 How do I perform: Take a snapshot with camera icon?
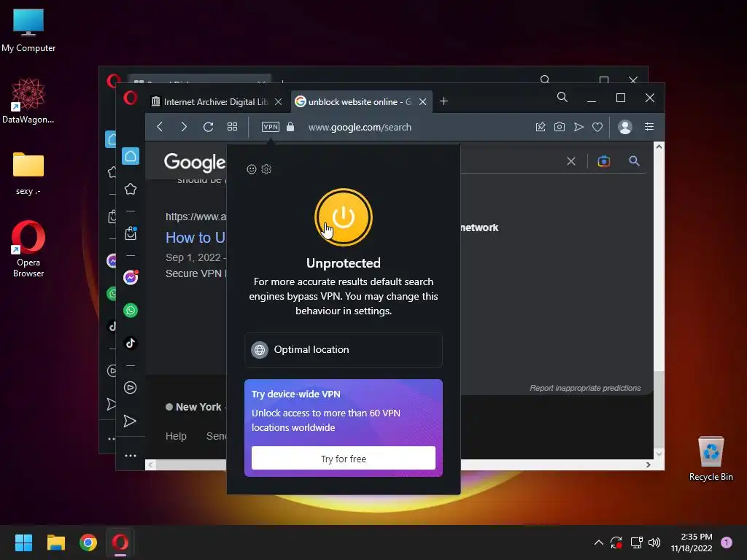(560, 127)
